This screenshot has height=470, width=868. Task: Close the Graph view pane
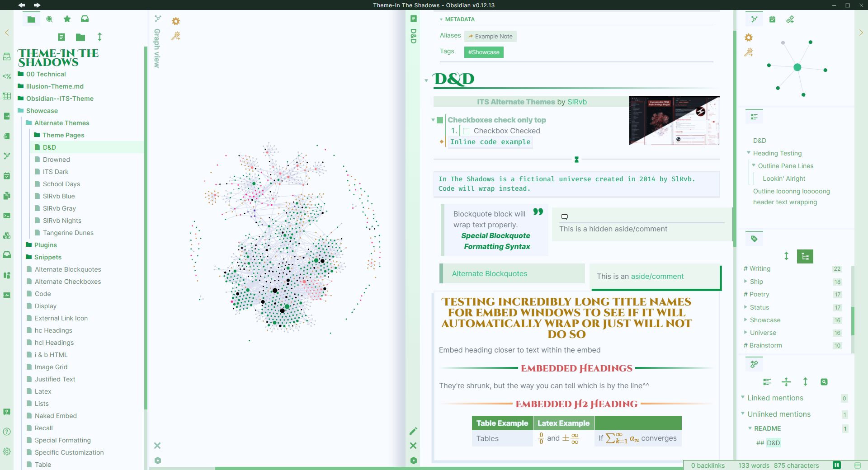pos(157,446)
